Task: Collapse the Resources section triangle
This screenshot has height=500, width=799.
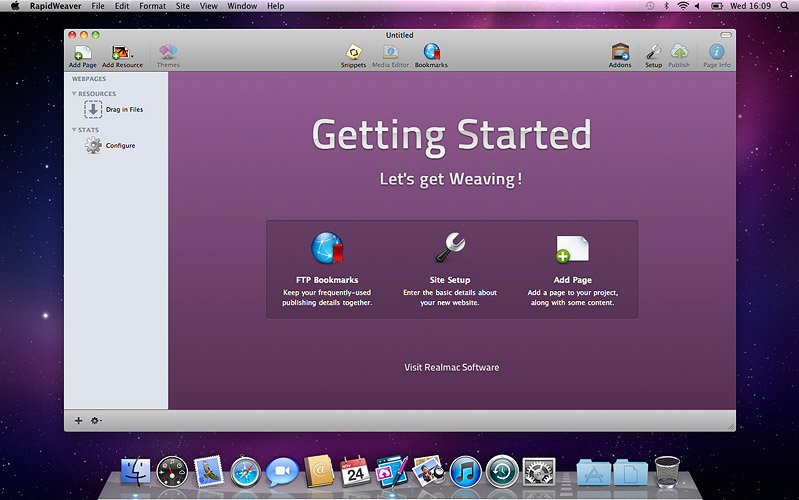Action: coord(74,94)
